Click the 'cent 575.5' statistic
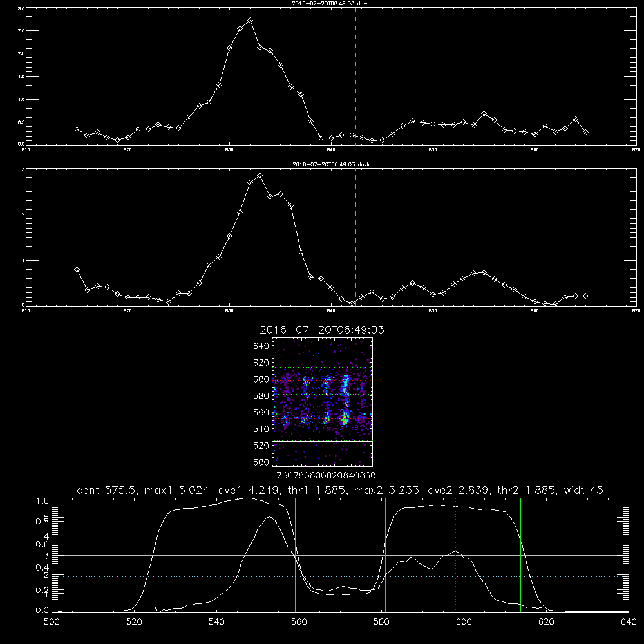Image resolution: width=644 pixels, height=644 pixels. (107, 490)
